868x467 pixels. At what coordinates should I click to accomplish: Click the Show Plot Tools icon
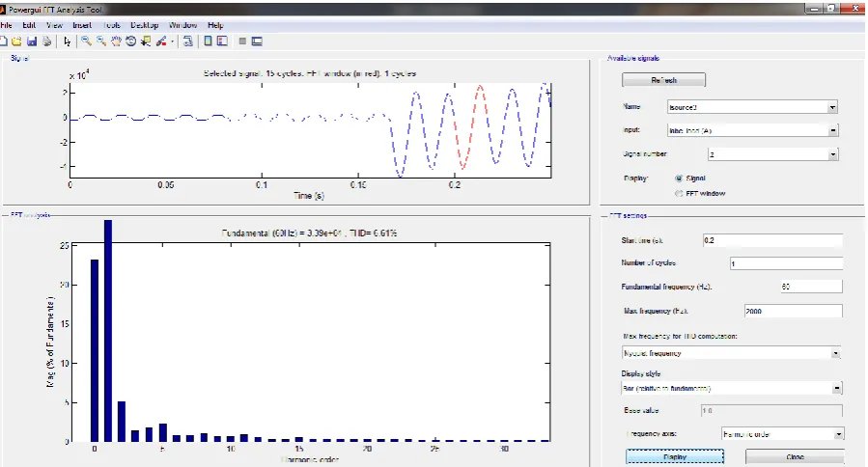(257, 41)
